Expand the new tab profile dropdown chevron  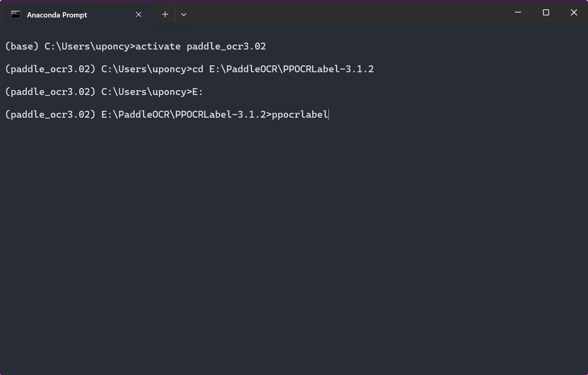[184, 15]
